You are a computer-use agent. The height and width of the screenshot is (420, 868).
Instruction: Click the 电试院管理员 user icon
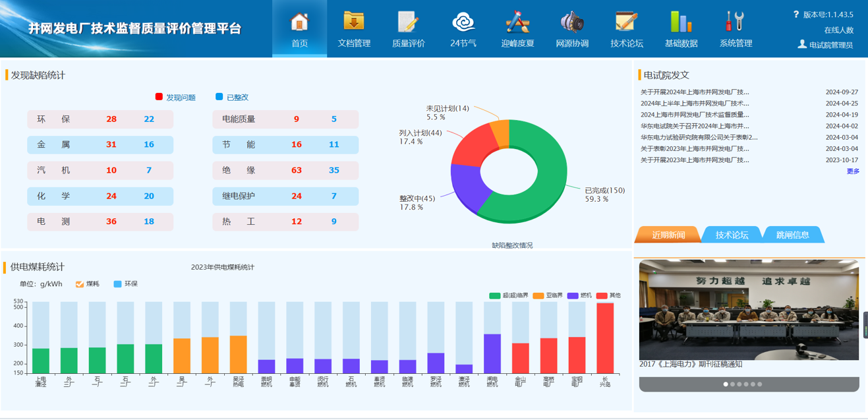point(801,44)
